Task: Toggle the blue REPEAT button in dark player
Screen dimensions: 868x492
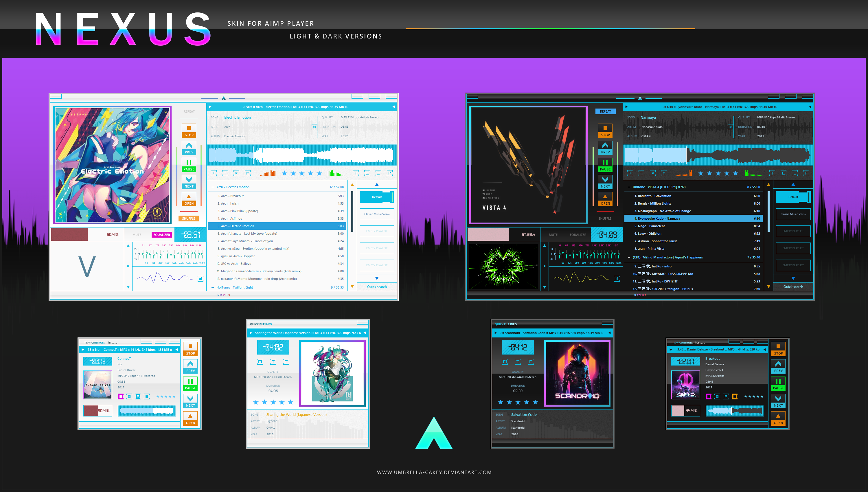Action: click(605, 111)
